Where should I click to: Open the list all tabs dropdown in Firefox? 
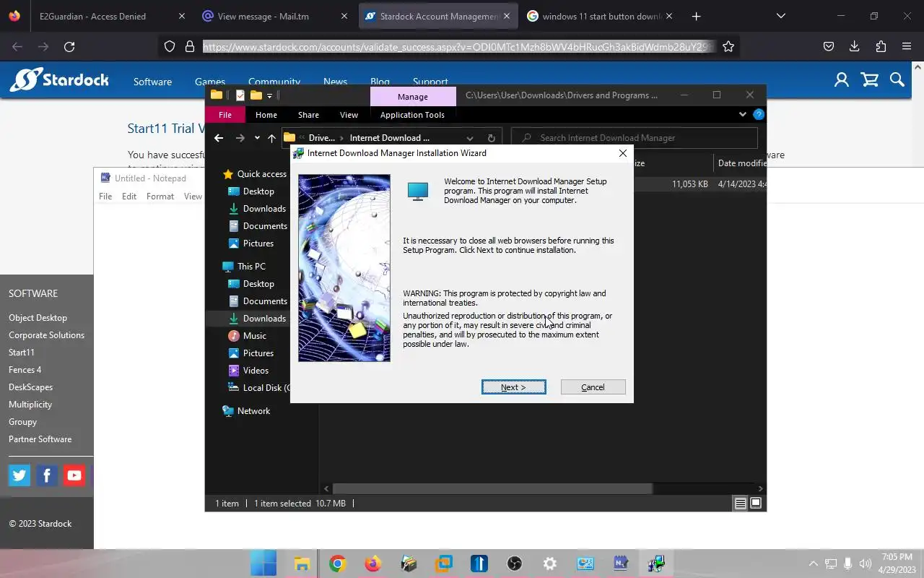[x=780, y=16]
